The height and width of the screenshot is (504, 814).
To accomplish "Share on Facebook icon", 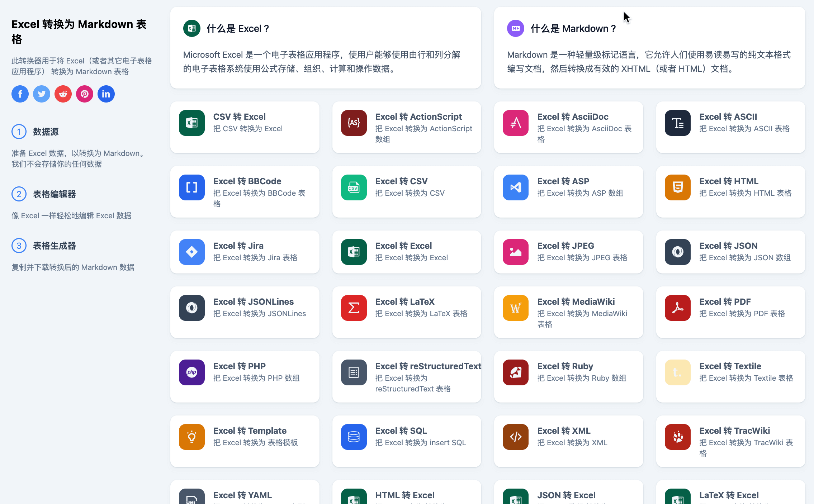I will [x=20, y=94].
